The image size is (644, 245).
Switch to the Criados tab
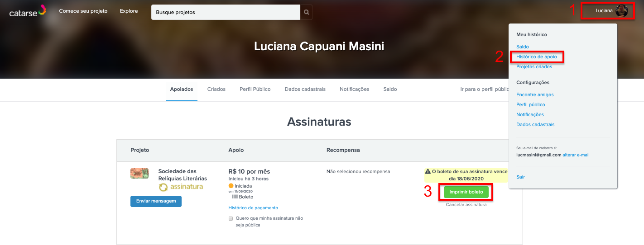coord(216,89)
